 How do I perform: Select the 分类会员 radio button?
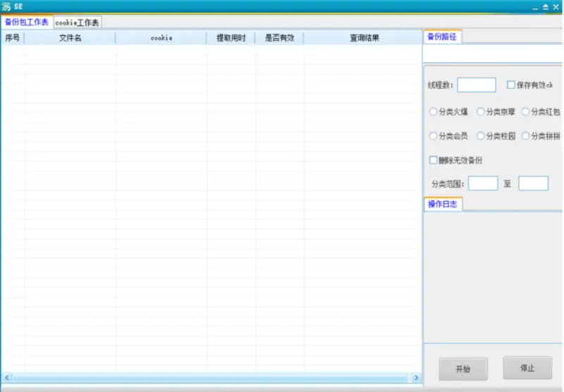point(434,136)
